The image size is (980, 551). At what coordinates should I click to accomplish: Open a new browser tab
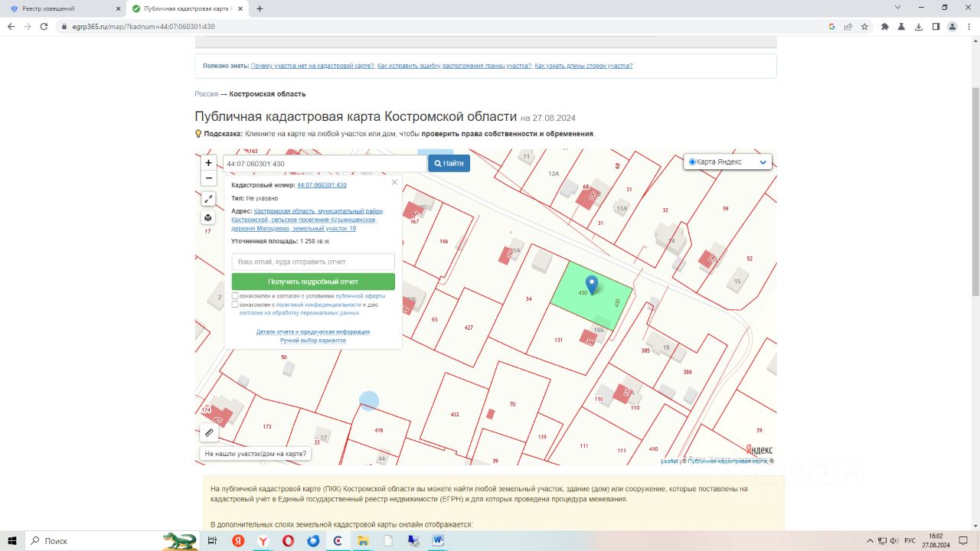tap(260, 8)
